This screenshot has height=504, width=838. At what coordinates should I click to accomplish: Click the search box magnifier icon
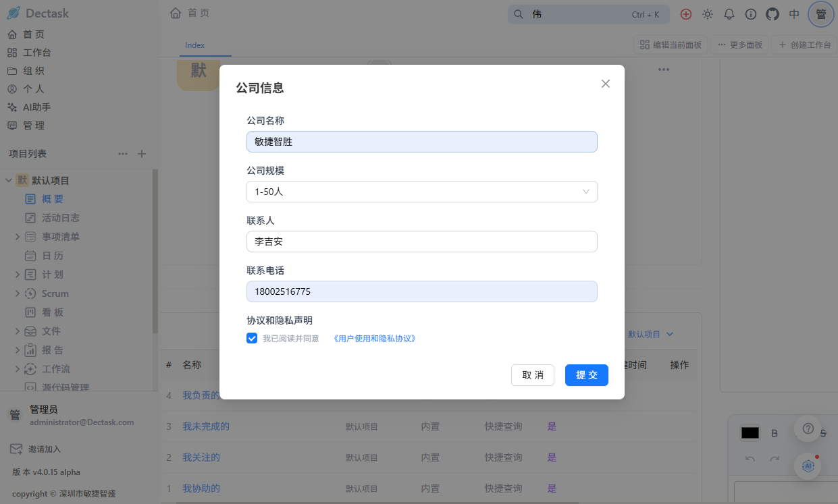point(519,14)
